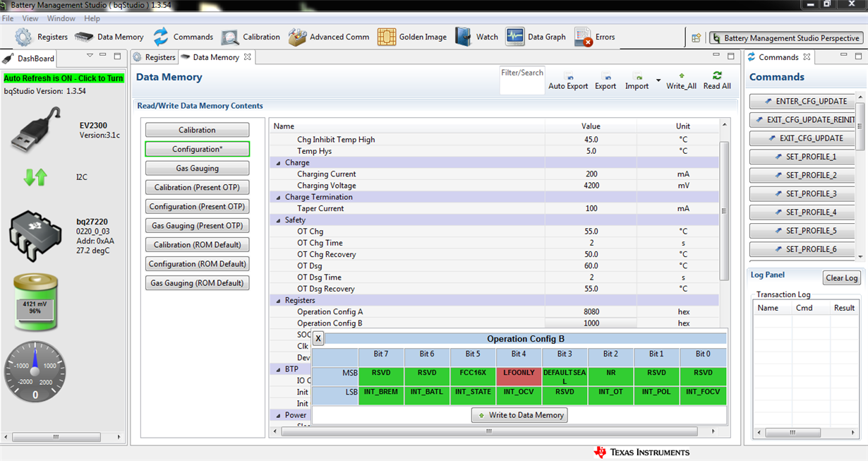
Task: Select Gas Gauging (Present OTP) button
Action: tap(197, 225)
